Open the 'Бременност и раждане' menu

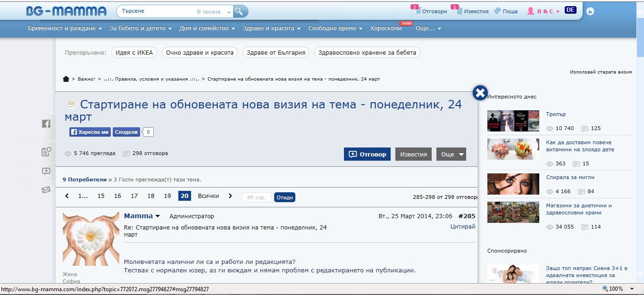tap(65, 28)
